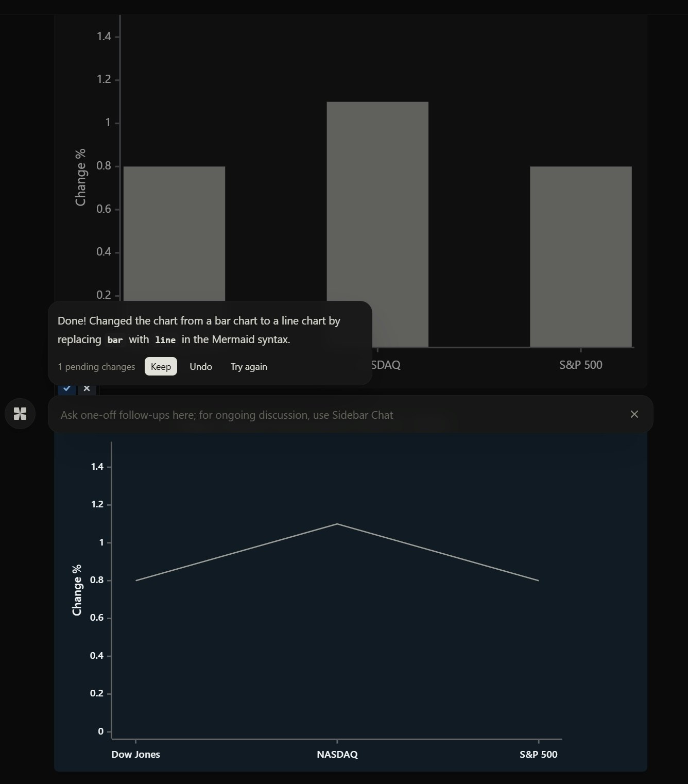Click the NASDAQ label on line chart
Image resolution: width=688 pixels, height=784 pixels.
click(x=337, y=754)
